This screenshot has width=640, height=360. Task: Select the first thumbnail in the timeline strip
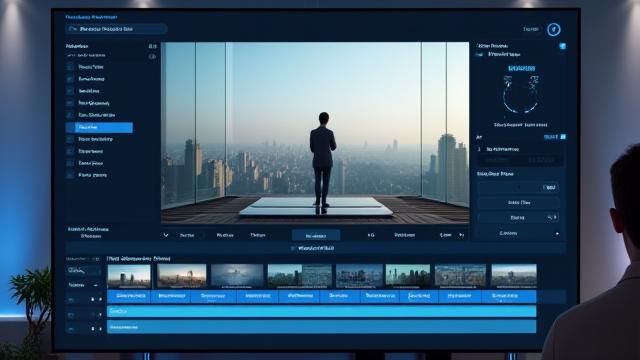pyautogui.click(x=129, y=276)
